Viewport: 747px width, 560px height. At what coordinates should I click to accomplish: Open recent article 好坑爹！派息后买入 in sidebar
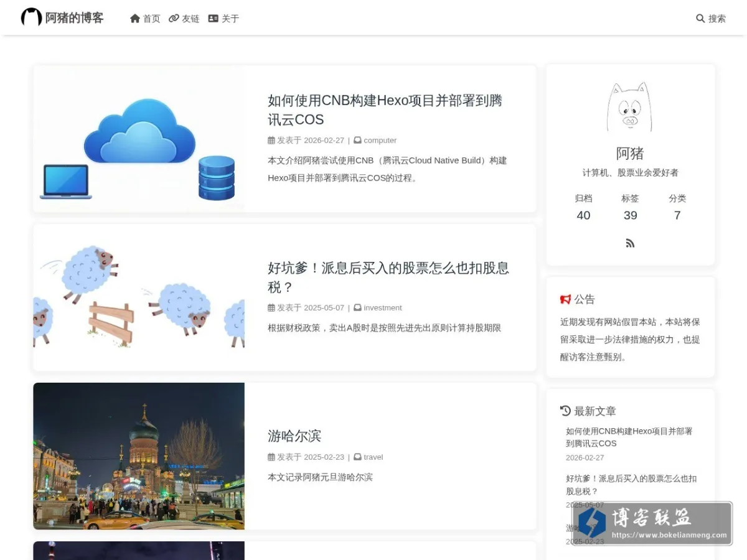pyautogui.click(x=631, y=485)
